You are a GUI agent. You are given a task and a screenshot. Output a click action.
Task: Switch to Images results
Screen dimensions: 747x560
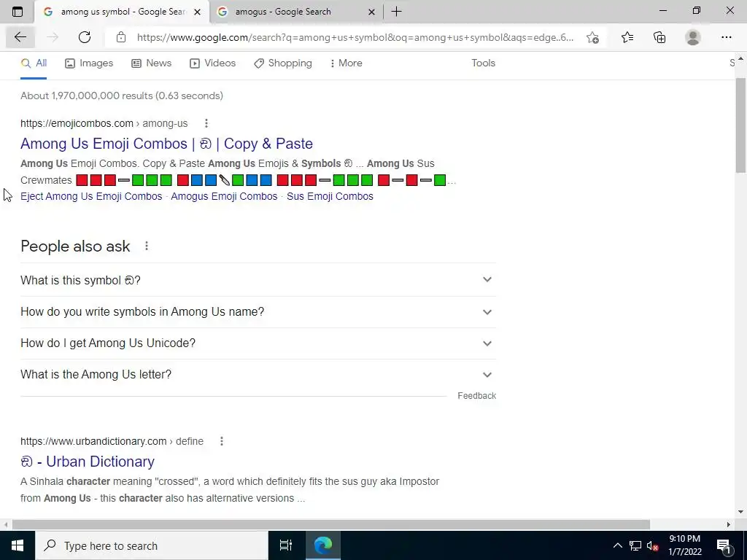pyautogui.click(x=89, y=63)
